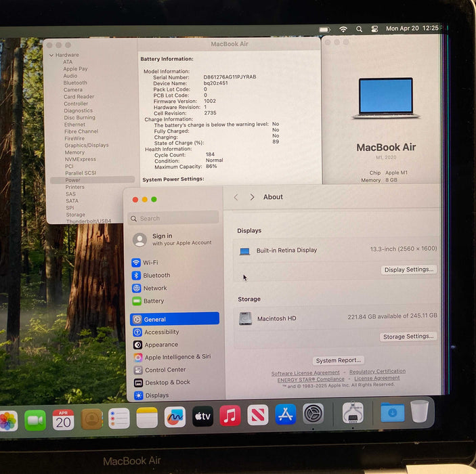Go back using the left chevron

pyautogui.click(x=236, y=197)
